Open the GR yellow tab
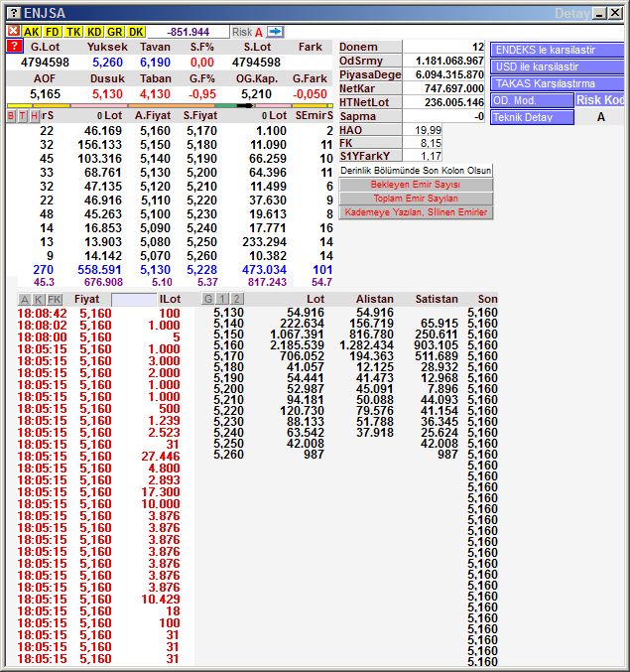The height and width of the screenshot is (672, 630). pos(115,32)
